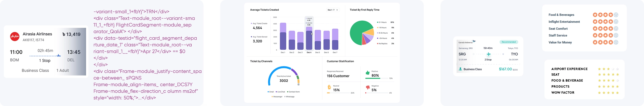Click the code line containing Apr 27
This screenshot has width=644, height=106.
coord(139,51)
